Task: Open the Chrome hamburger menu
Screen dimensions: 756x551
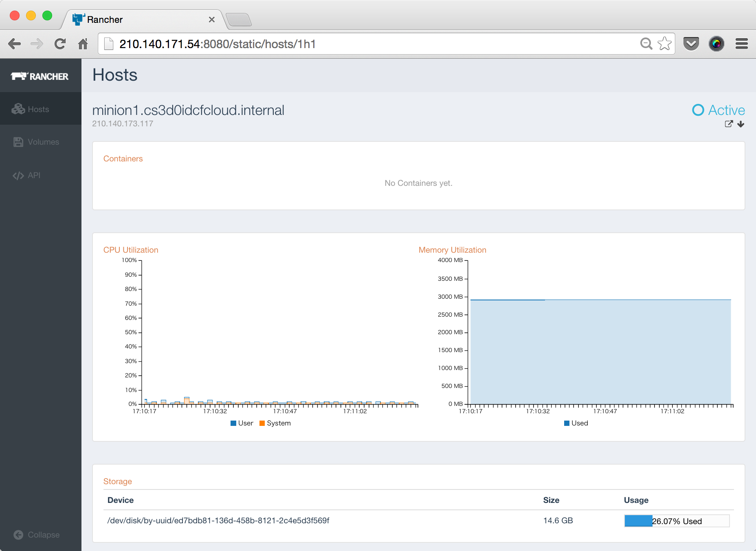Action: [x=742, y=44]
